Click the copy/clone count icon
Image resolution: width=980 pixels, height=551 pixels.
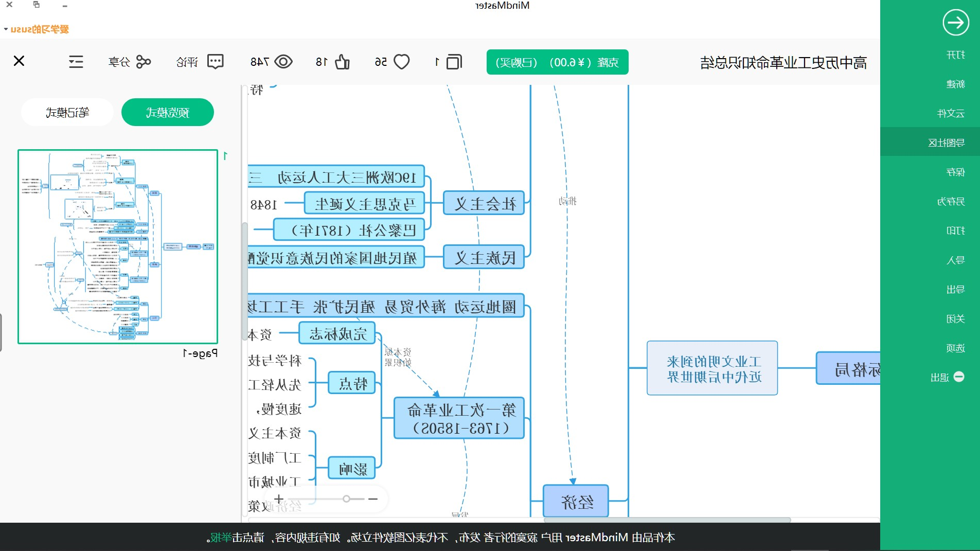coord(454,62)
